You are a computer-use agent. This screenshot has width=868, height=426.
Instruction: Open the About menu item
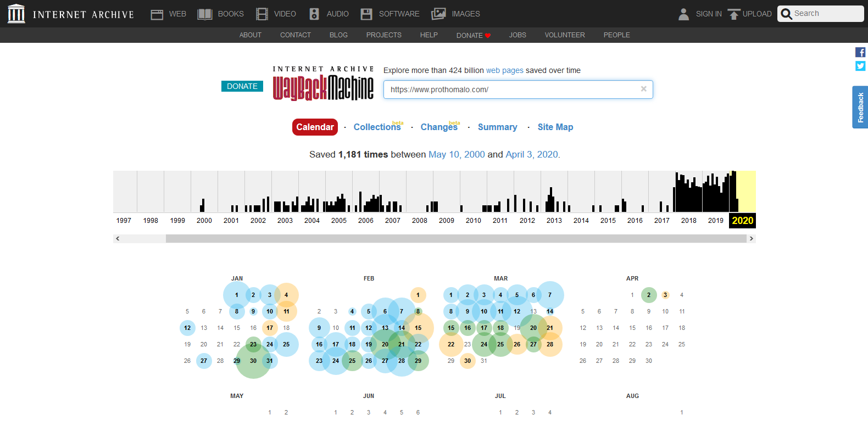coord(251,35)
